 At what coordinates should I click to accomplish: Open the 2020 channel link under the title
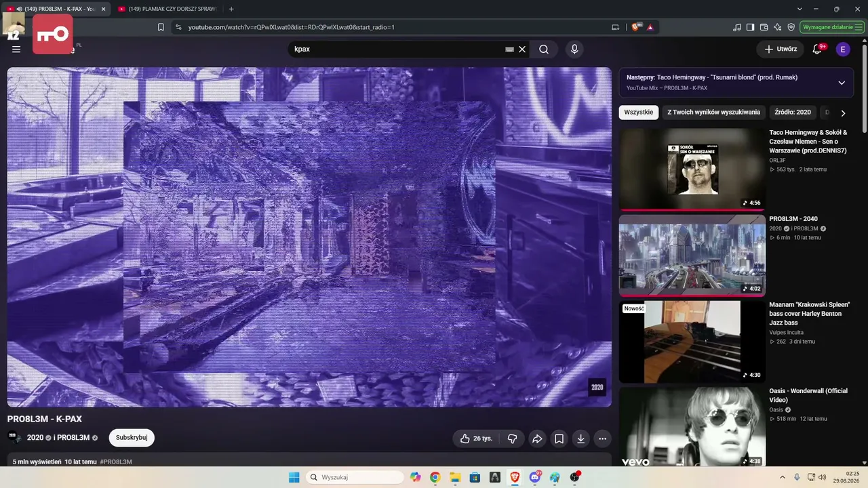click(x=35, y=438)
